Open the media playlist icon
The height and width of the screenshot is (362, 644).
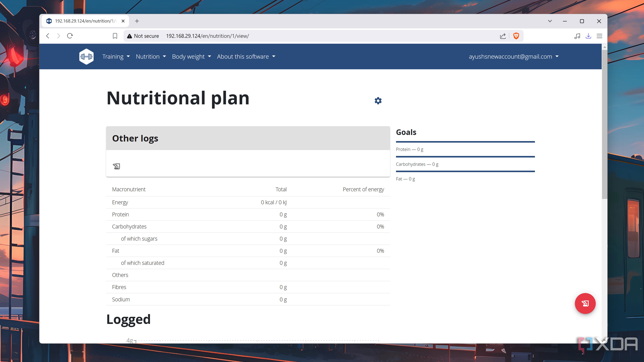click(x=577, y=36)
